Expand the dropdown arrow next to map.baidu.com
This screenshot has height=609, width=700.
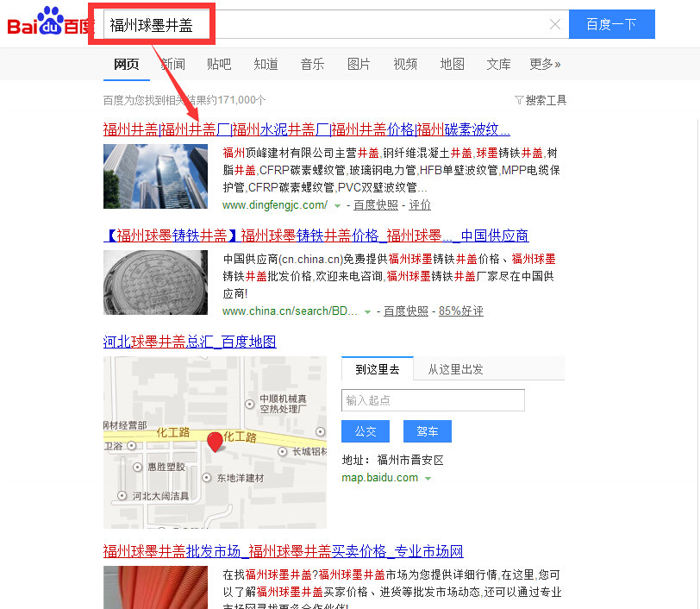tap(428, 479)
